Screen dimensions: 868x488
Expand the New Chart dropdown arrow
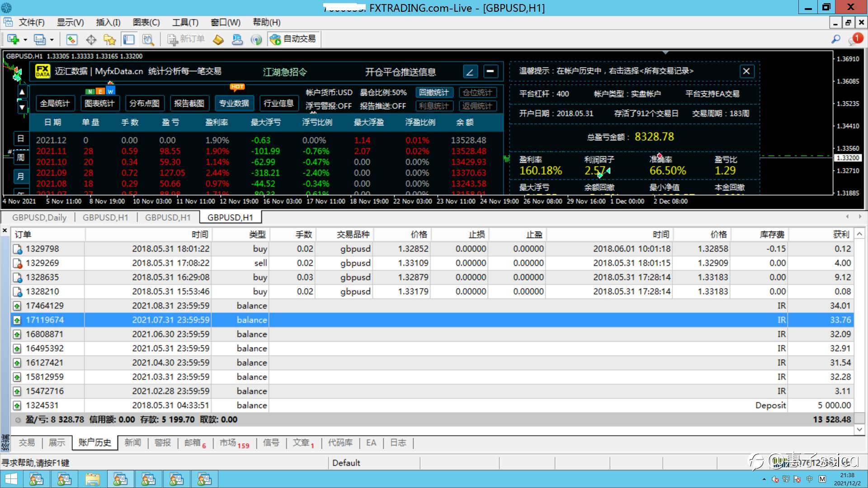[x=25, y=40]
